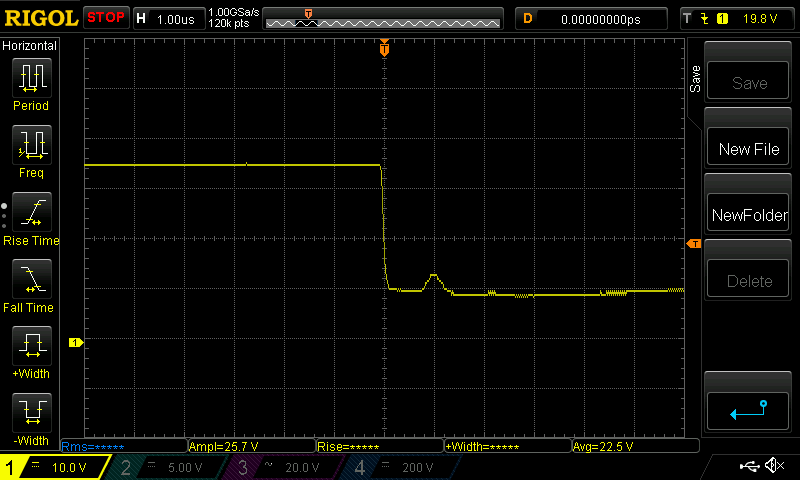Toggle channel 1 at 10.0 V
800x480 pixels.
click(x=53, y=467)
